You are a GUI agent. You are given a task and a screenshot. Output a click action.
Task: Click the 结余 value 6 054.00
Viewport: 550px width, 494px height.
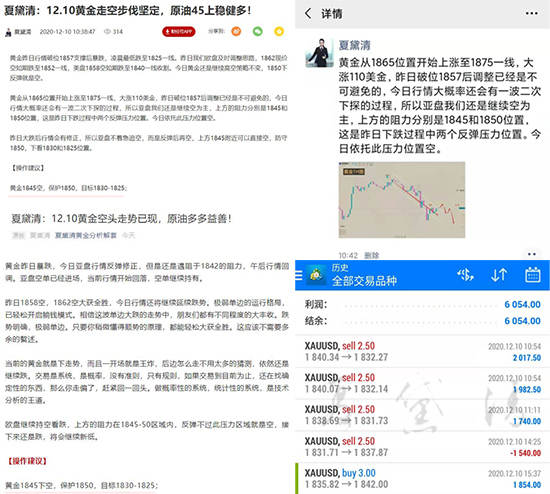(522, 321)
